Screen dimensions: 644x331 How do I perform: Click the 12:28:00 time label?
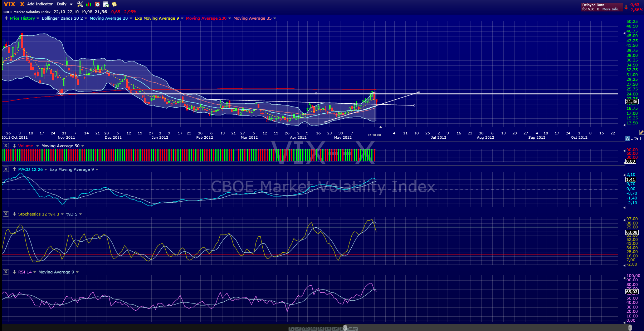[374, 135]
